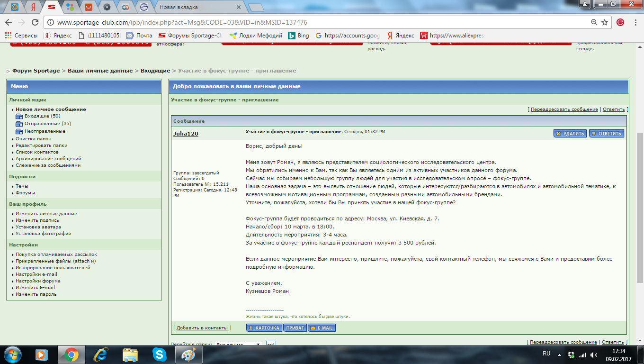Click the browser reload icon
The width and height of the screenshot is (644, 364).
click(x=35, y=22)
